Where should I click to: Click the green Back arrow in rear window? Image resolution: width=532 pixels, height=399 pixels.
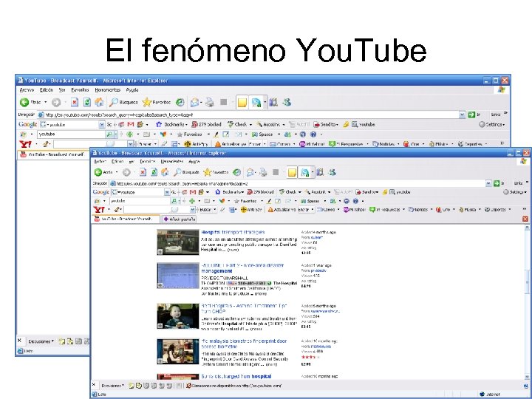24,102
